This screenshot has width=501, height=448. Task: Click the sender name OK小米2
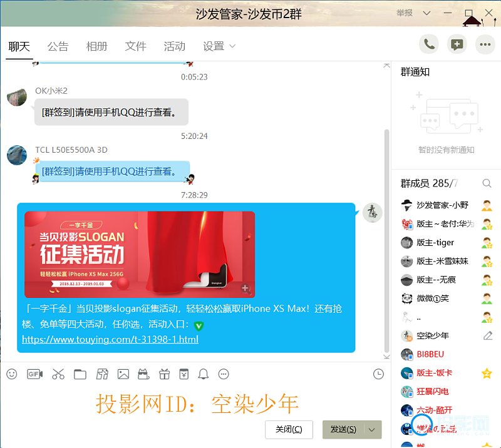pyautogui.click(x=51, y=91)
